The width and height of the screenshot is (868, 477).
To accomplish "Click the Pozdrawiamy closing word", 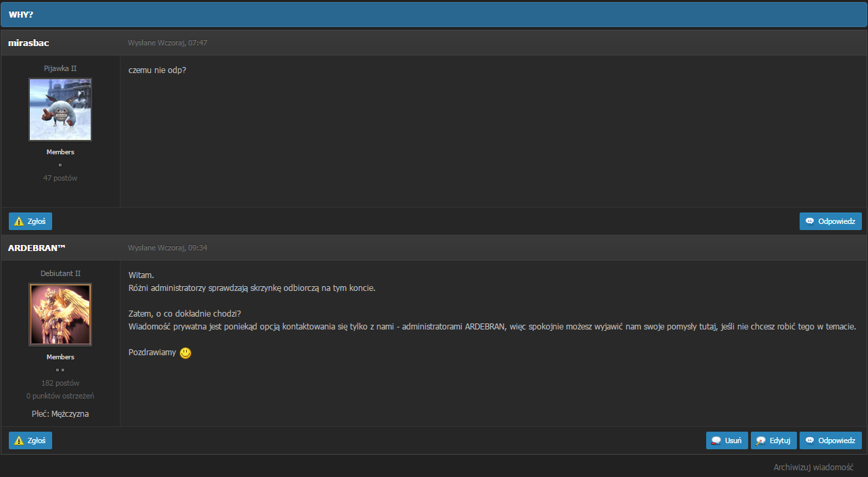I will point(152,353).
